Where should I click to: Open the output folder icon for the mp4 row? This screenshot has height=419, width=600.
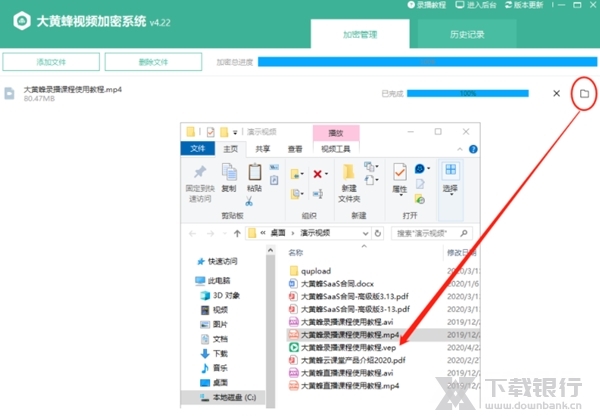[x=584, y=93]
